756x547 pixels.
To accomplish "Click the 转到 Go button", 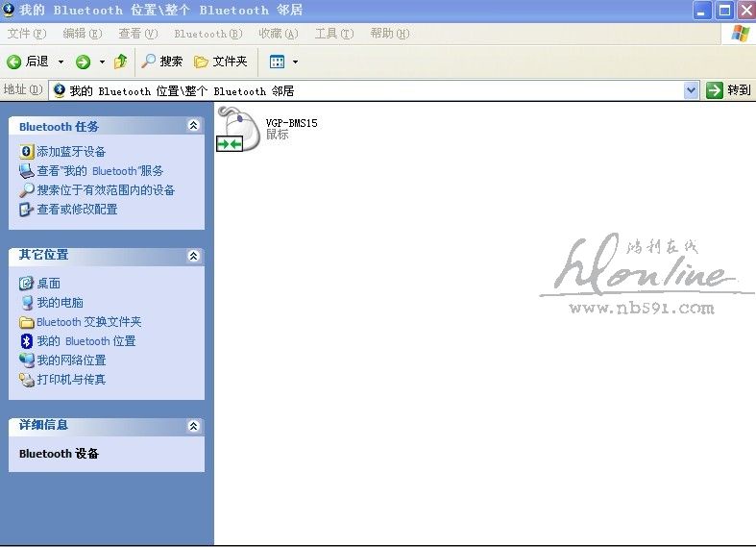I will point(728,90).
